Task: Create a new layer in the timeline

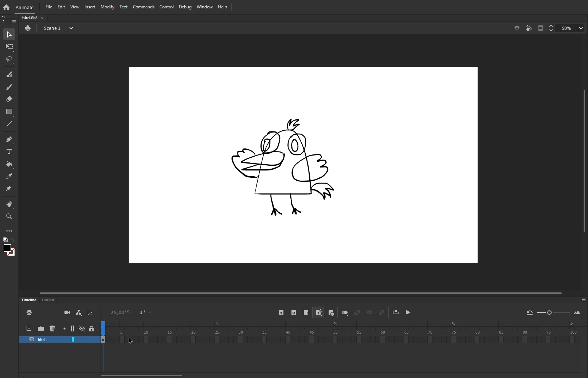Action: coord(29,328)
